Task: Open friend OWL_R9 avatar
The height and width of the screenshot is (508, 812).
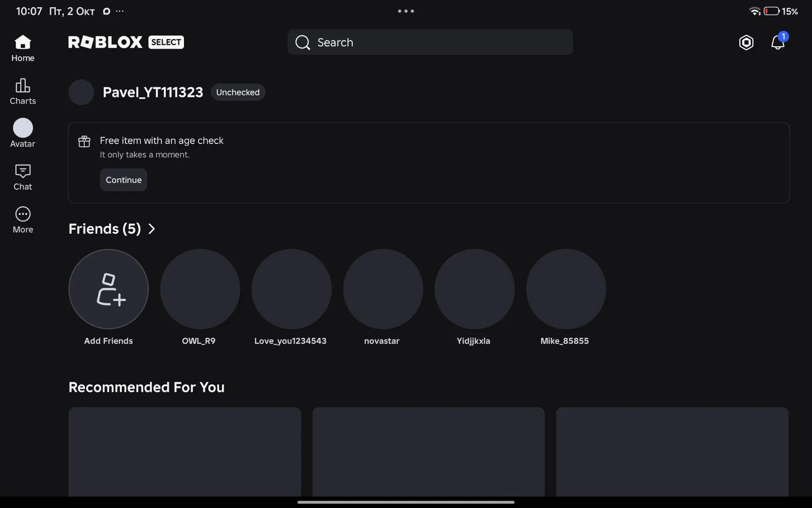Action: (x=200, y=289)
